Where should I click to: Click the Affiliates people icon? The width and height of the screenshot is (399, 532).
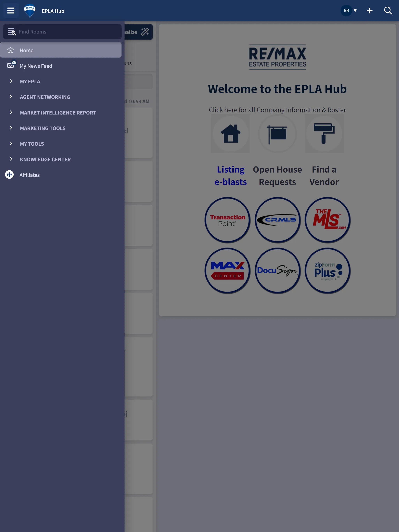coord(9,175)
